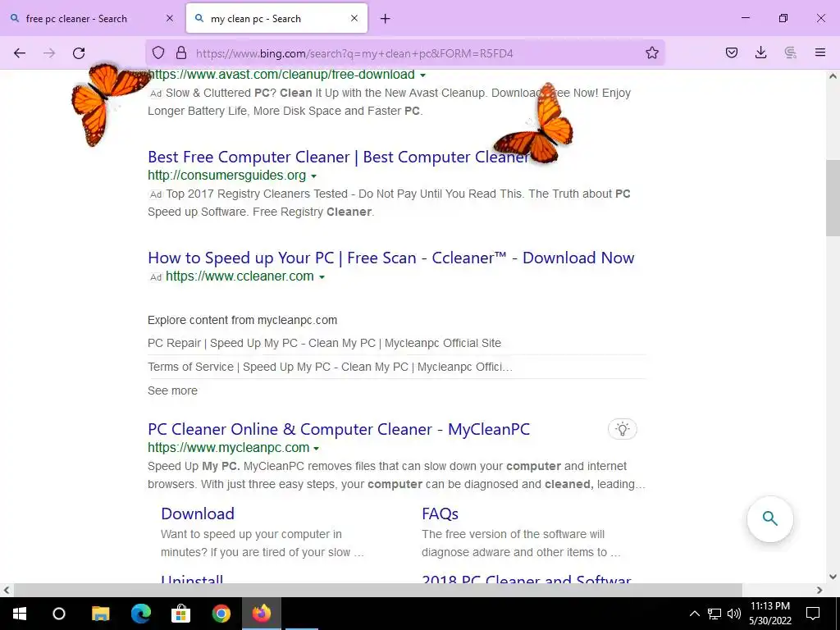The height and width of the screenshot is (630, 840).
Task: Click the extension icon beside downloads
Action: pyautogui.click(x=790, y=53)
